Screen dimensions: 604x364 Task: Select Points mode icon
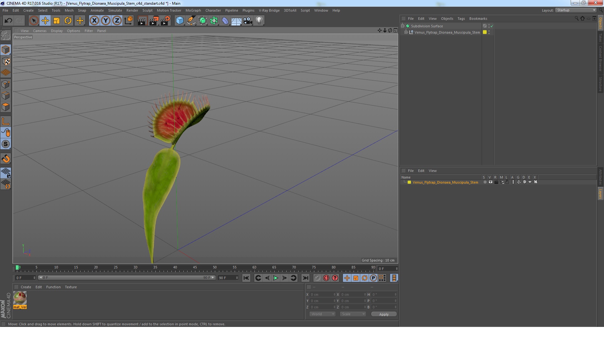(6, 84)
